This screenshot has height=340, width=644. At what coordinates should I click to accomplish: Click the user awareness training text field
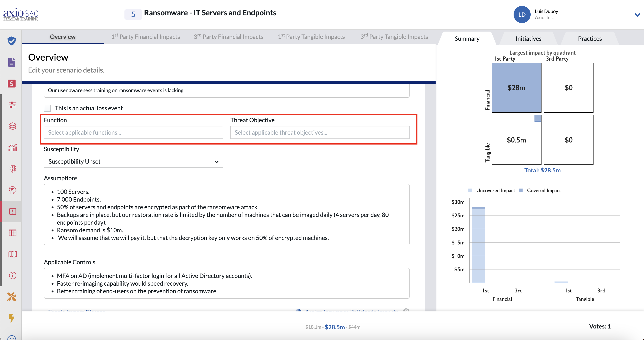tap(227, 90)
